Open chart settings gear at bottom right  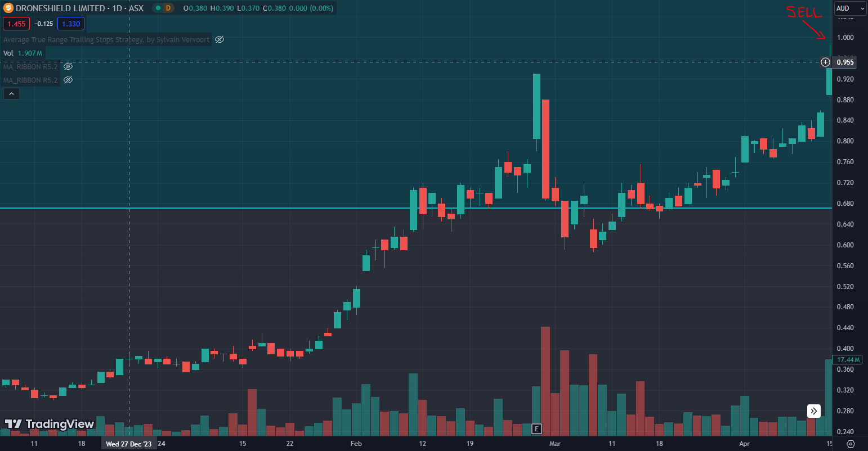851,444
